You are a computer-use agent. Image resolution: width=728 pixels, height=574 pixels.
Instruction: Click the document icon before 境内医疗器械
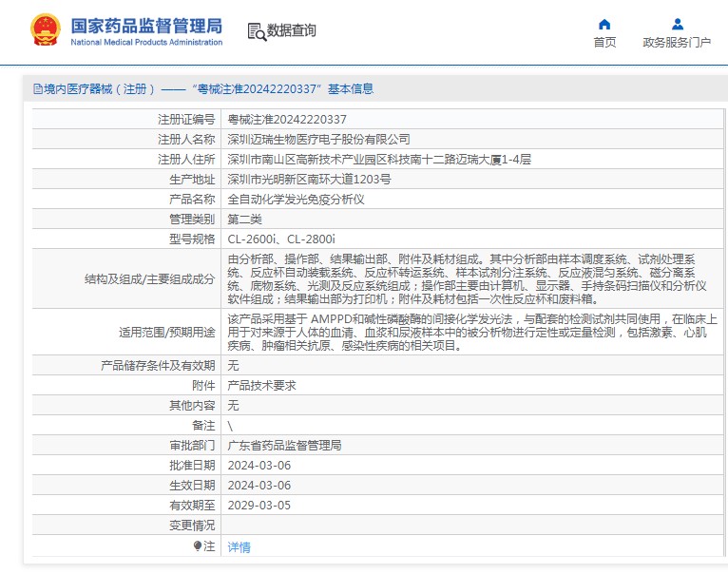tap(37, 89)
